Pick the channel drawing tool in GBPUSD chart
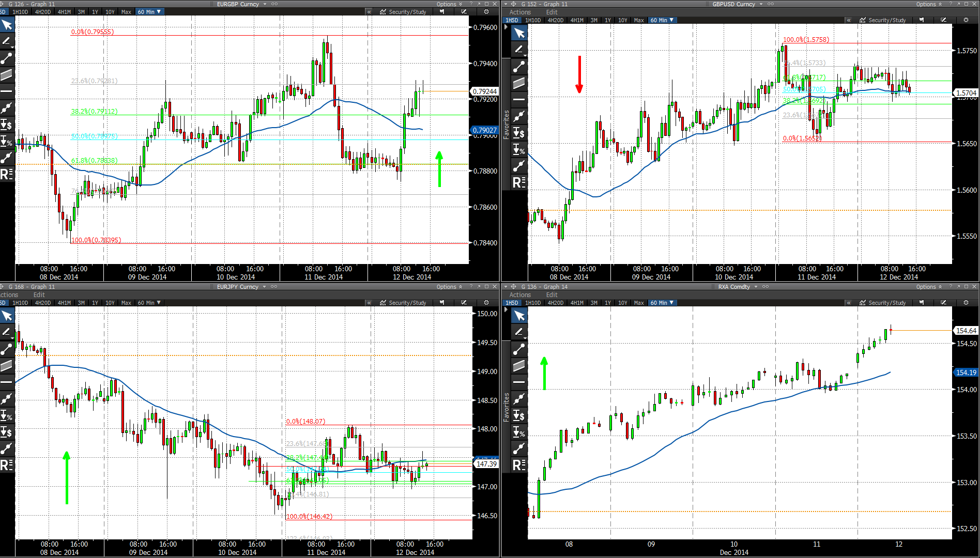Screen dimensions: 980x558 pyautogui.click(x=519, y=83)
